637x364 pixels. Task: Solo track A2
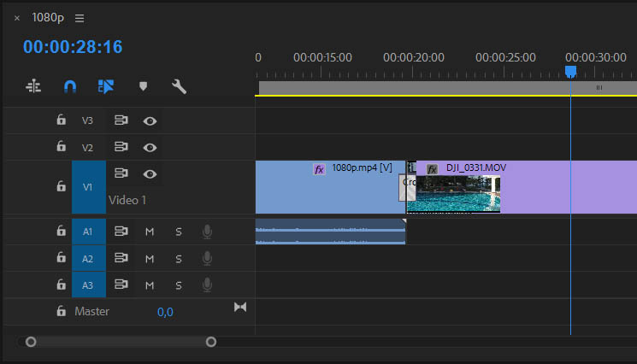coord(179,259)
